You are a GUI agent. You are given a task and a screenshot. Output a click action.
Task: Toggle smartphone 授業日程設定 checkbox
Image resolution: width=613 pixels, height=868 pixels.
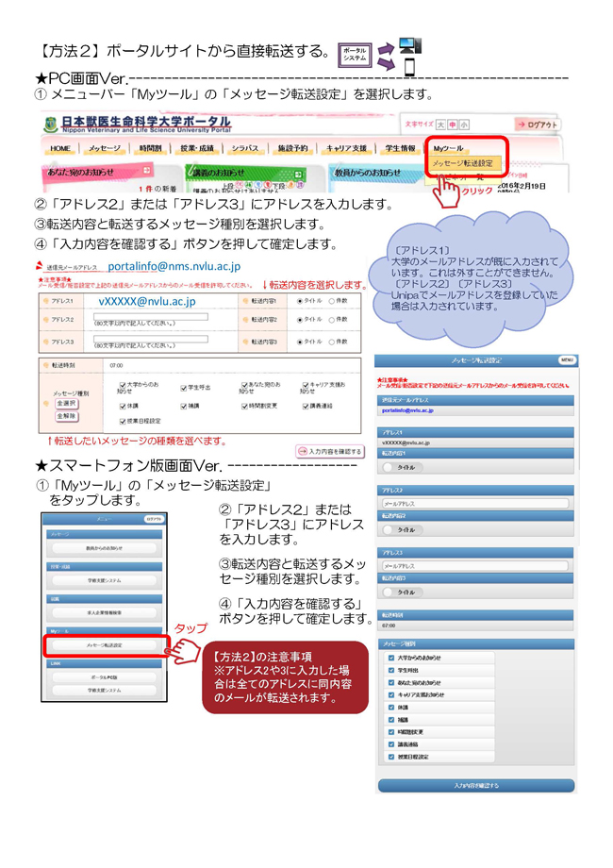coord(391,757)
